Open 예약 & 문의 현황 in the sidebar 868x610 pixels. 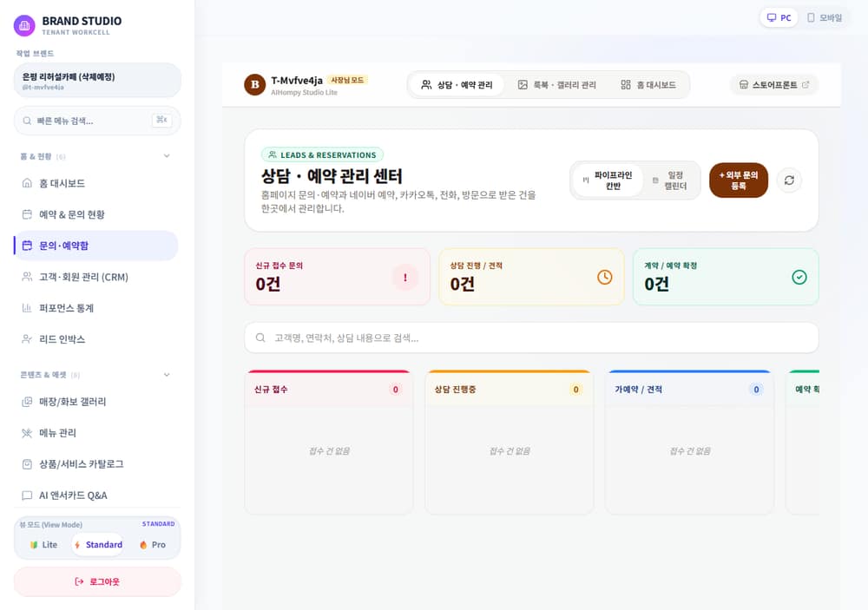click(x=95, y=214)
